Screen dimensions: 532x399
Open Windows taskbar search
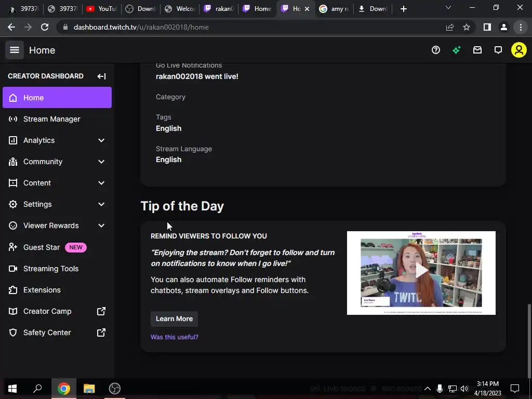click(37, 389)
